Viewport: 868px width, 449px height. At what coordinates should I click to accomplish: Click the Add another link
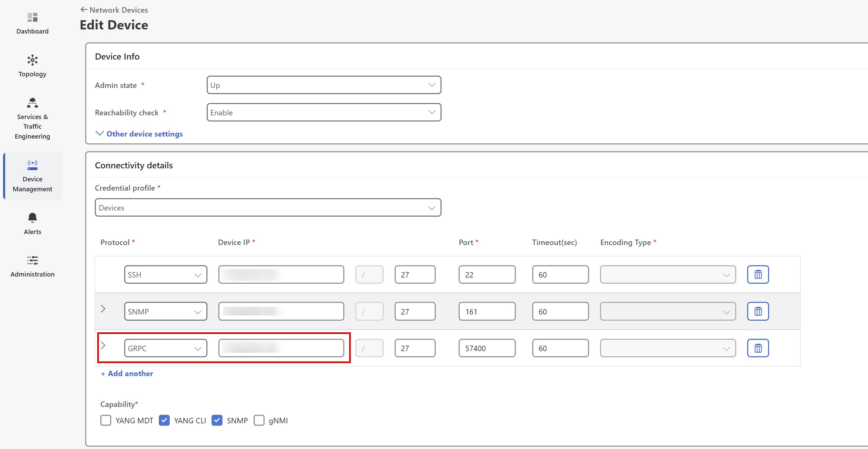pyautogui.click(x=127, y=373)
